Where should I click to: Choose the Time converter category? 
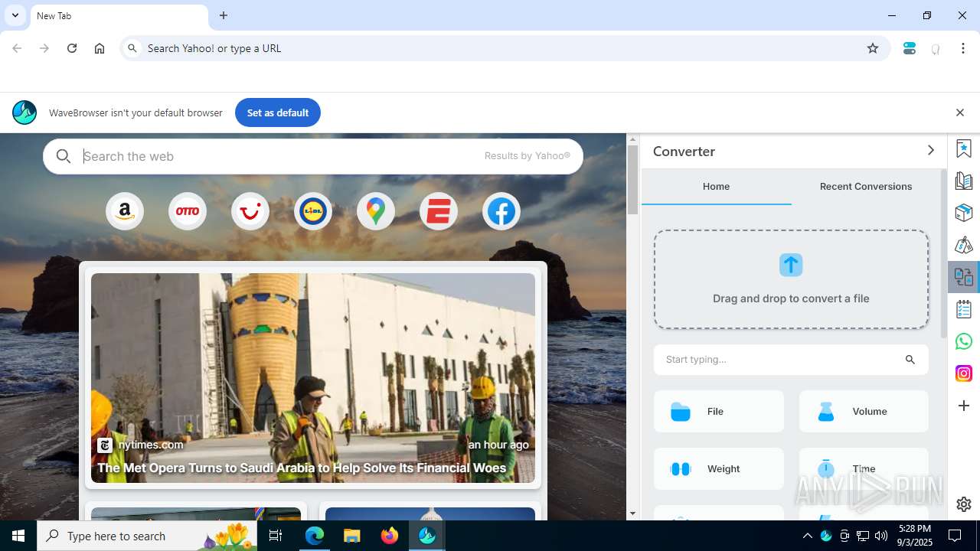click(864, 469)
